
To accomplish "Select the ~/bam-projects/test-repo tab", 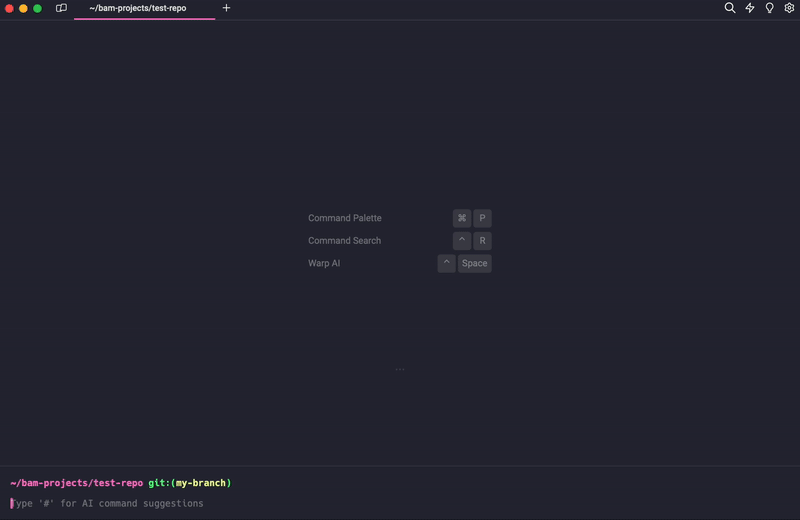I will pos(144,9).
